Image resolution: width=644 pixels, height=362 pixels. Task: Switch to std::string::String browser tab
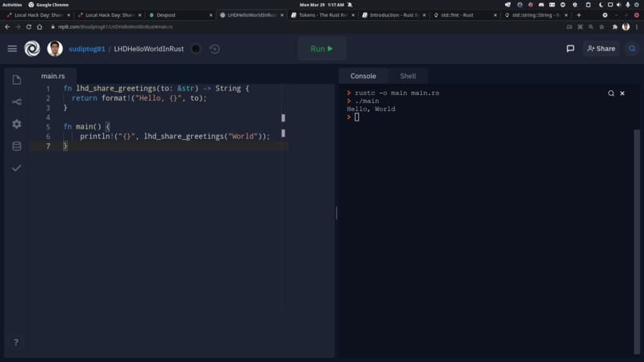pyautogui.click(x=535, y=15)
